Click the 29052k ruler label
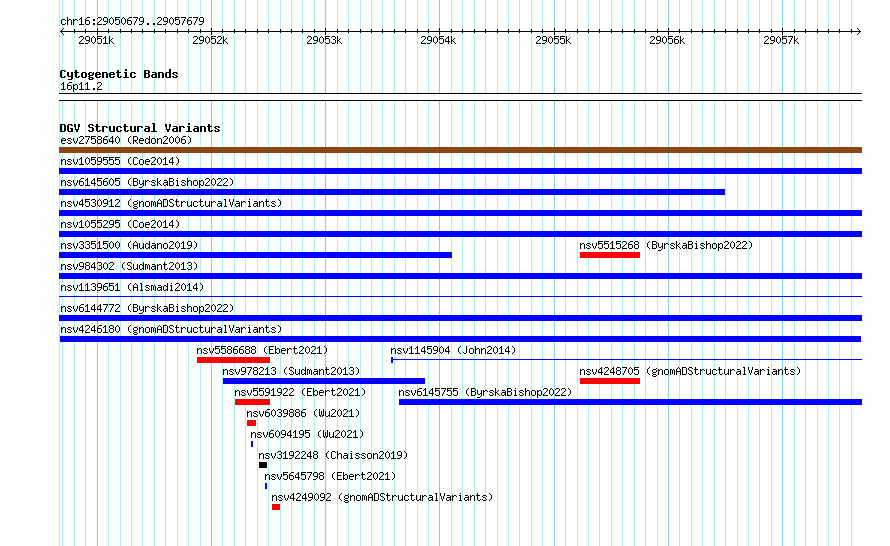The width and height of the screenshot is (890, 546). pos(210,40)
